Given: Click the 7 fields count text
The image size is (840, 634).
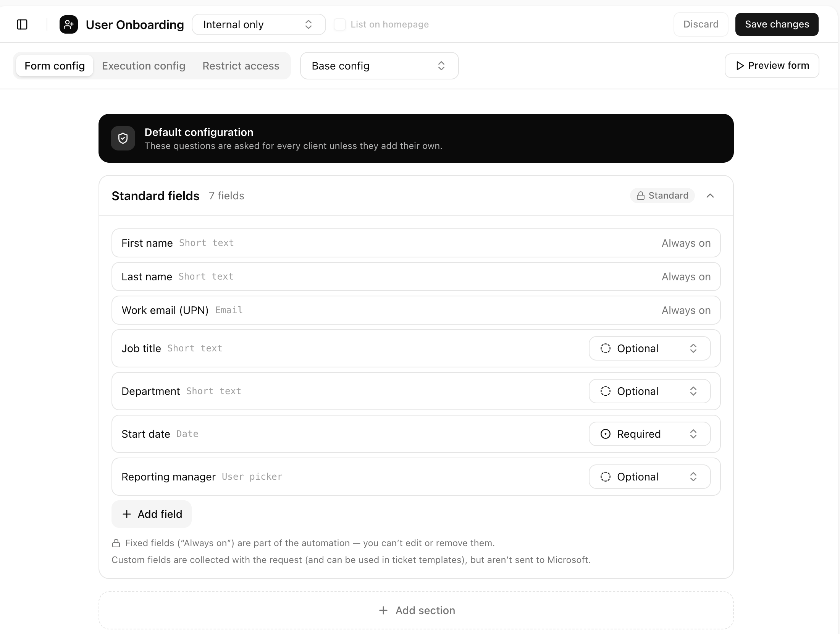Looking at the screenshot, I should (226, 196).
